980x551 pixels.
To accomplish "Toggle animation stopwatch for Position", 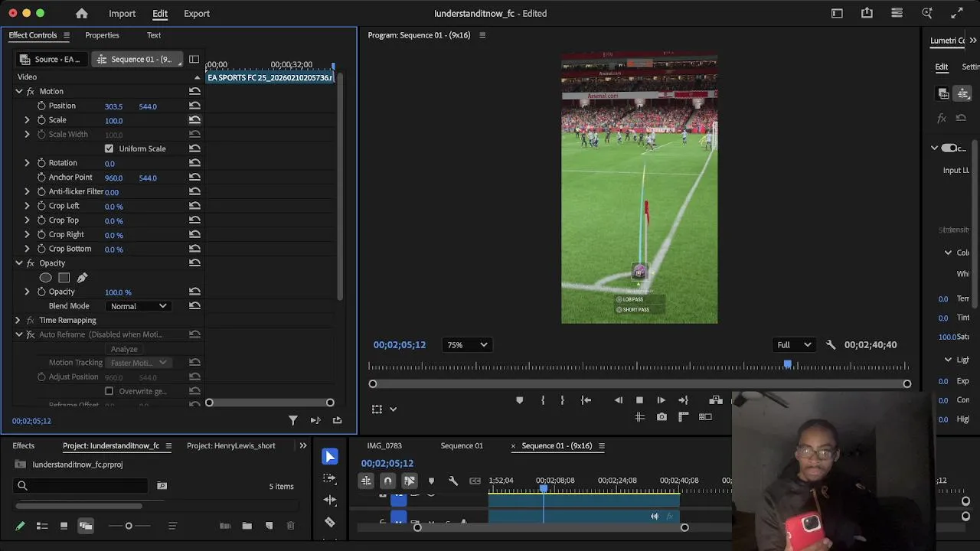I will coord(41,106).
